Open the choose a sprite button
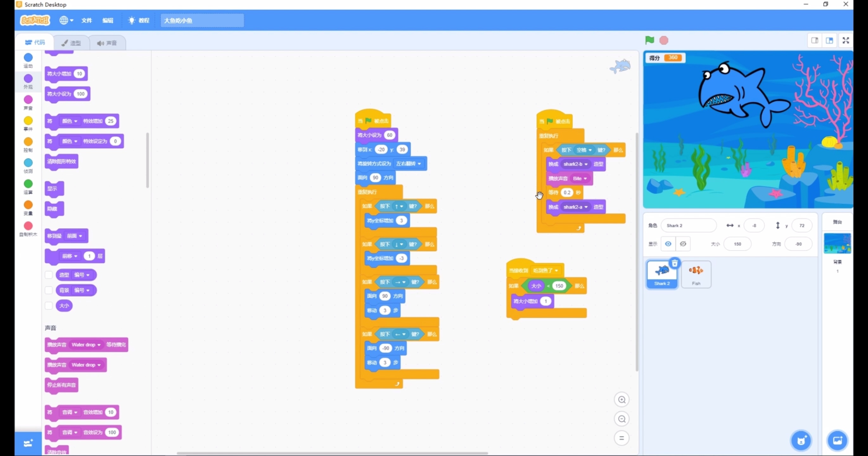 (801, 440)
